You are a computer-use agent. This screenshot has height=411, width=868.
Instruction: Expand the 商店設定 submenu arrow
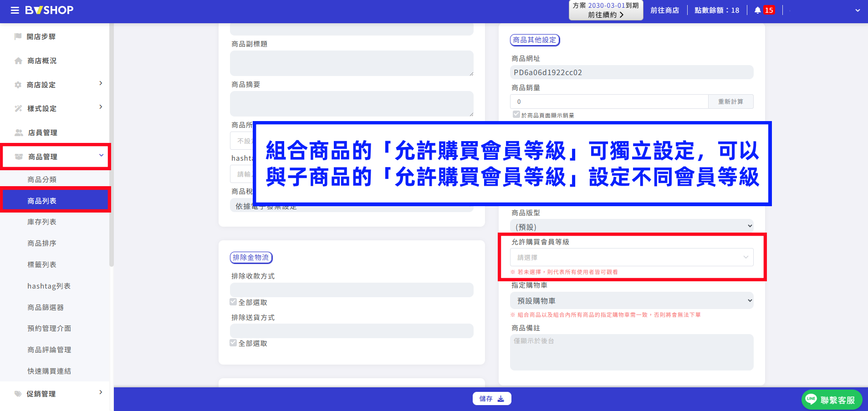[x=101, y=83]
